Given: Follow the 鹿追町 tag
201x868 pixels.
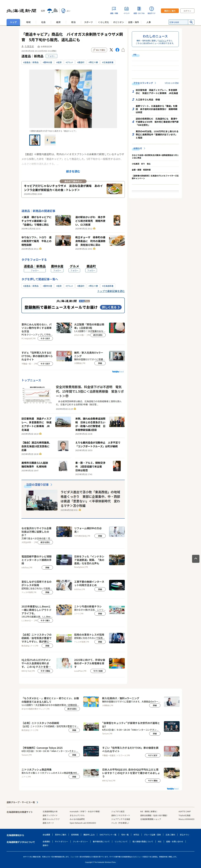Looking at the screenshot, I should pyautogui.click(x=91, y=270).
